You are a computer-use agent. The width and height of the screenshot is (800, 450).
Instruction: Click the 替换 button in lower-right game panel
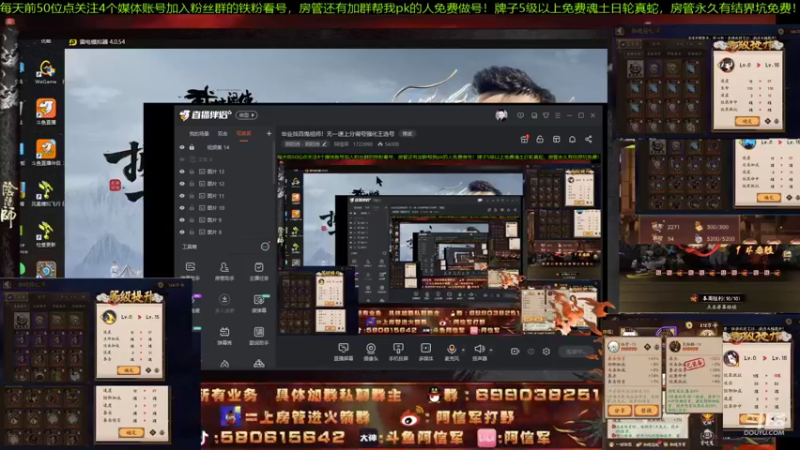(x=646, y=410)
